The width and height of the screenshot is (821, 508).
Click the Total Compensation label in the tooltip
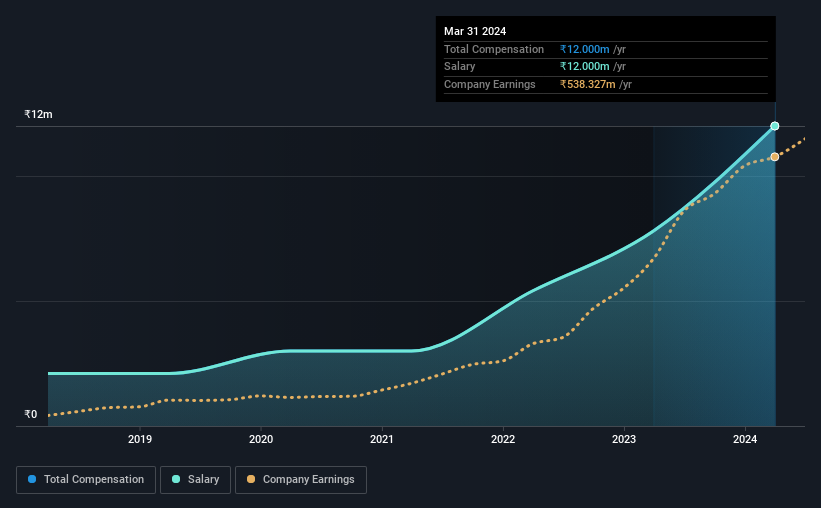point(494,49)
